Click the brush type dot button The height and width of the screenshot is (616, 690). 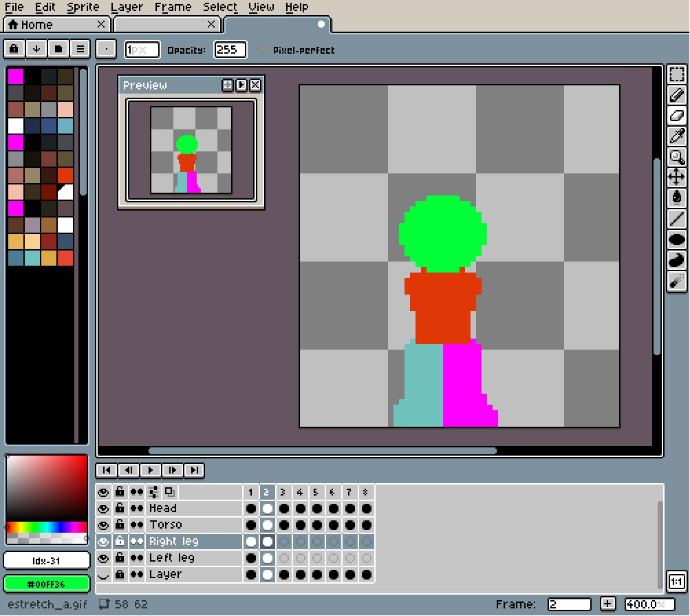(106, 49)
